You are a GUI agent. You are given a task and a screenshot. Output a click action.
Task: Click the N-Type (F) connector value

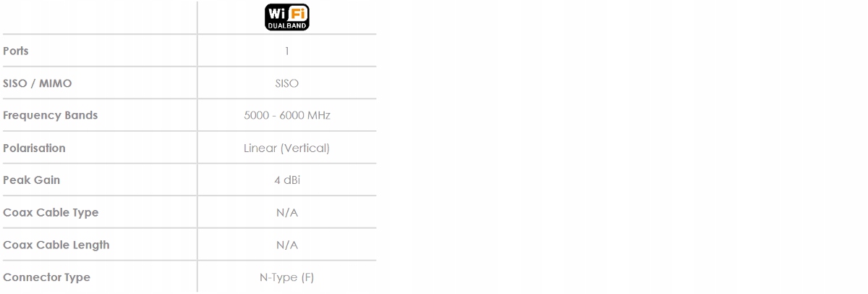point(287,277)
